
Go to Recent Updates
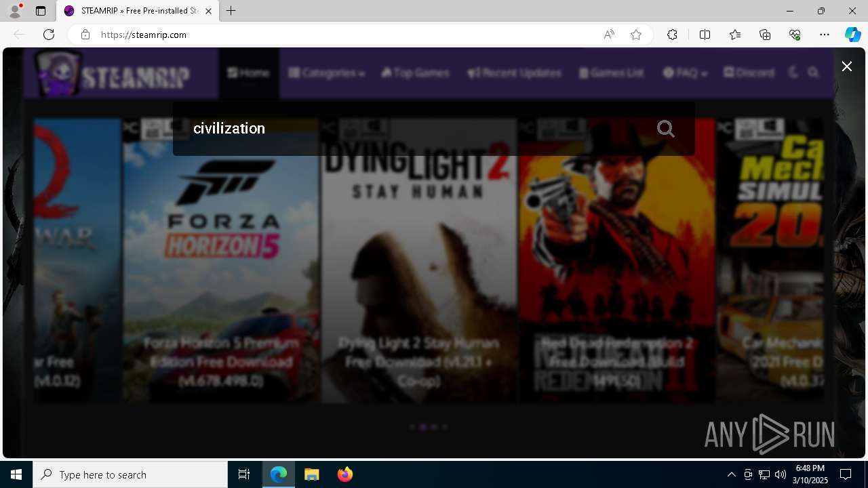[x=515, y=73]
